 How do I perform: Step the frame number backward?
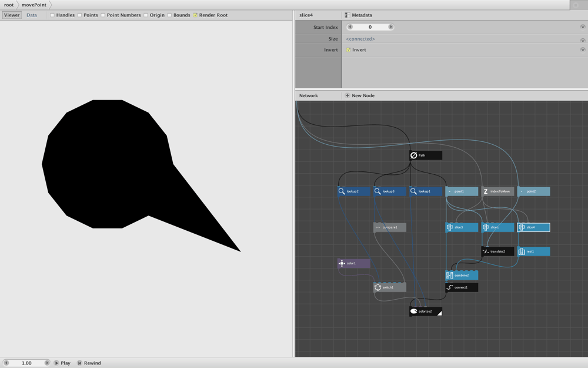6,363
